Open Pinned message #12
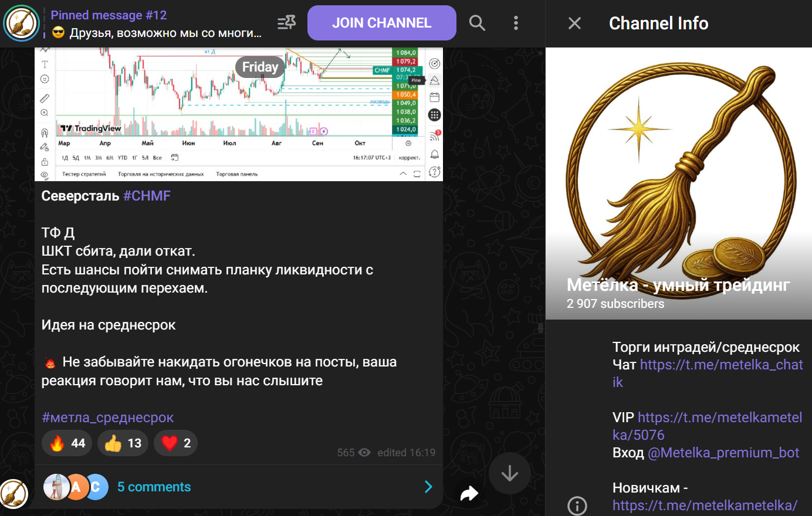812x516 pixels. [x=156, y=23]
